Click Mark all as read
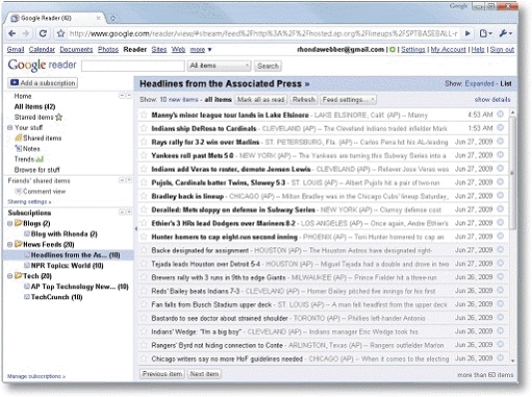 tap(261, 100)
